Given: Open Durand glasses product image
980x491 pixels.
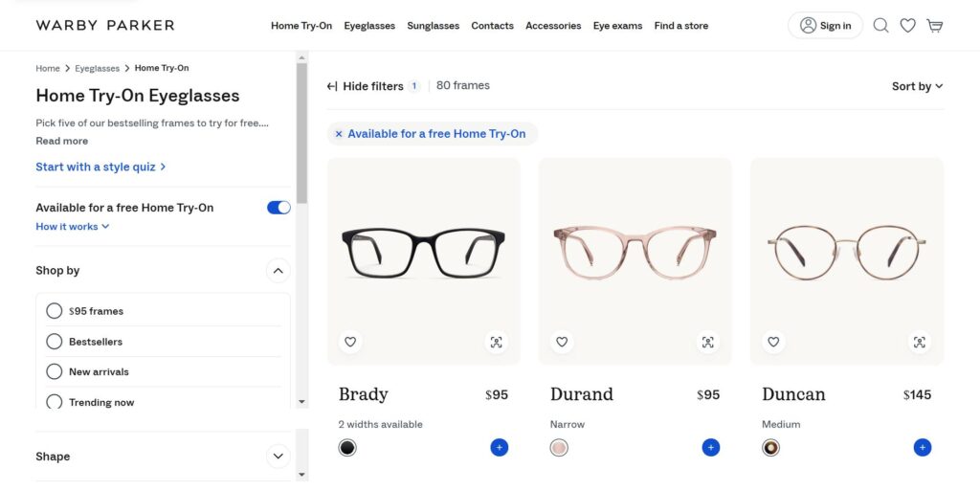Looking at the screenshot, I should [x=635, y=253].
